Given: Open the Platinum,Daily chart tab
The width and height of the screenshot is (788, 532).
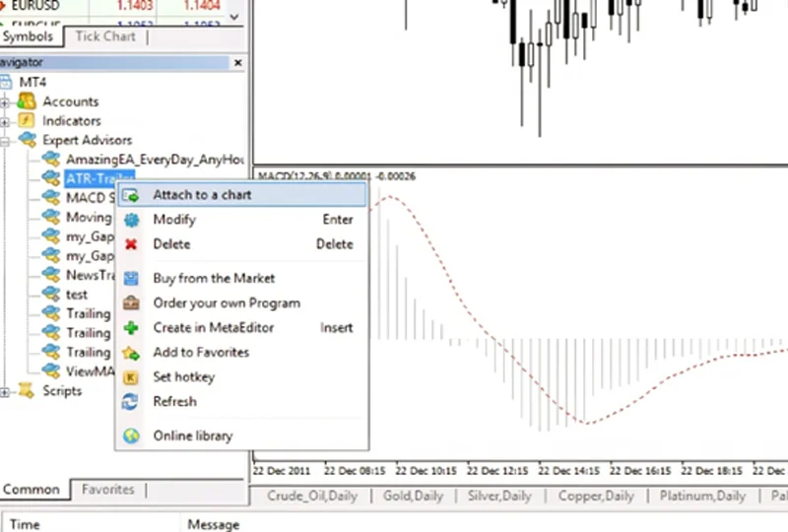Looking at the screenshot, I should point(702,496).
